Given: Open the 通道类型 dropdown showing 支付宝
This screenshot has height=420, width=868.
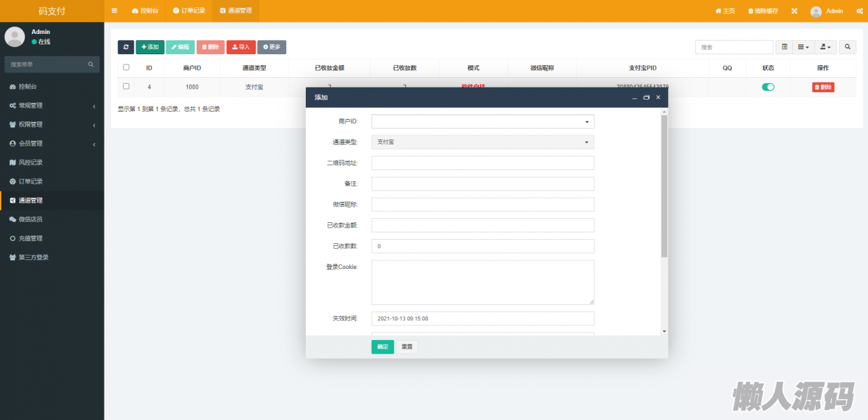Looking at the screenshot, I should pos(482,142).
